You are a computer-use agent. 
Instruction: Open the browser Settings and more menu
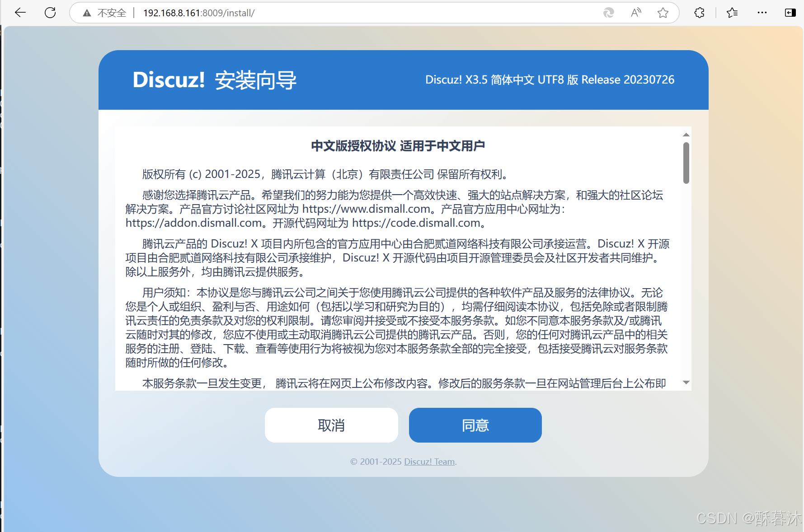[x=762, y=13]
